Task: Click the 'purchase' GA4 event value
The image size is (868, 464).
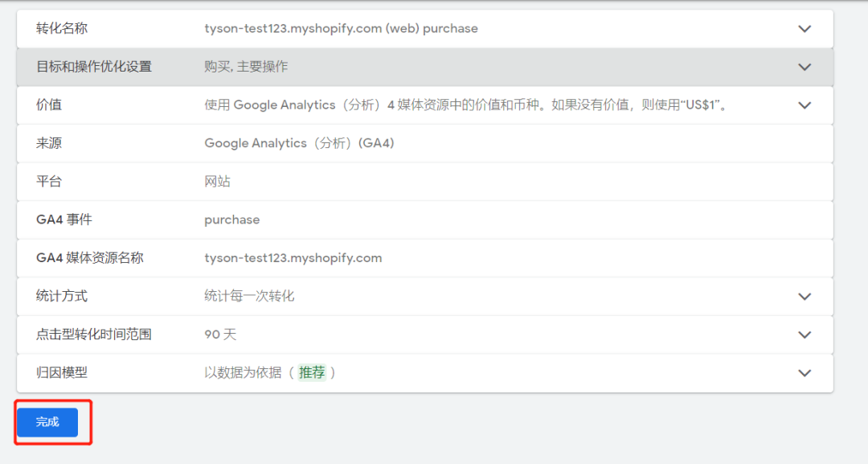Action: 232,220
